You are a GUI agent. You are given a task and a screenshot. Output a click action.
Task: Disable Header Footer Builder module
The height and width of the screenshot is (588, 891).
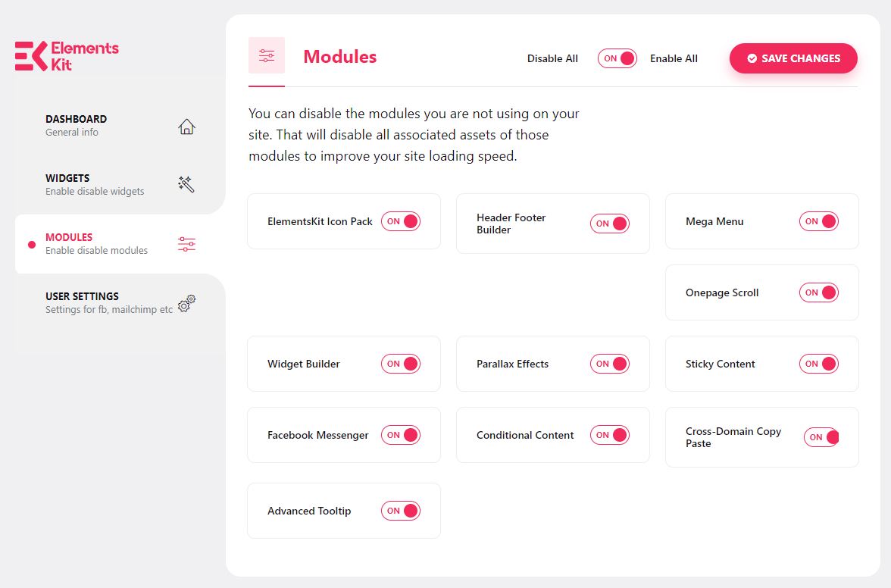[610, 224]
